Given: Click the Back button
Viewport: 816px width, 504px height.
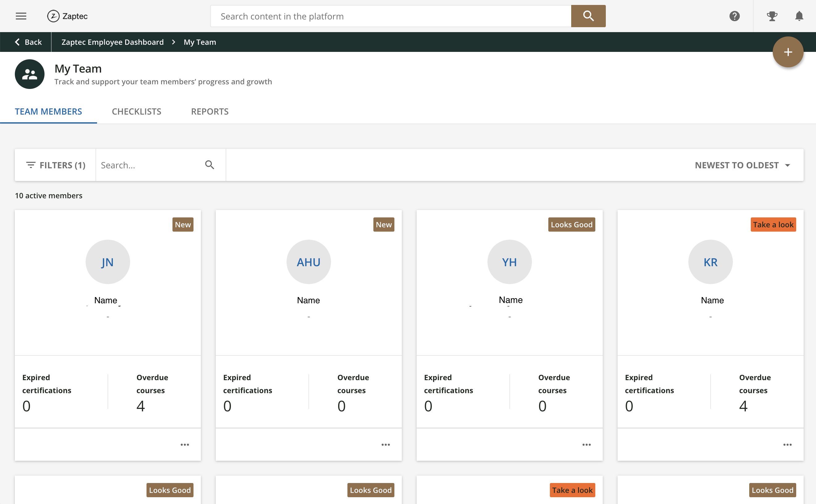Looking at the screenshot, I should (x=28, y=42).
